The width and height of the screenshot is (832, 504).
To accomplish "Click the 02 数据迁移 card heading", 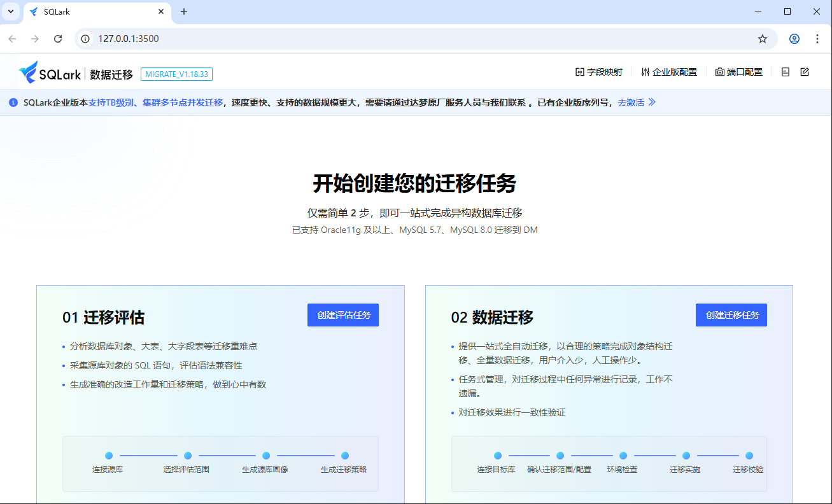I will 492,317.
